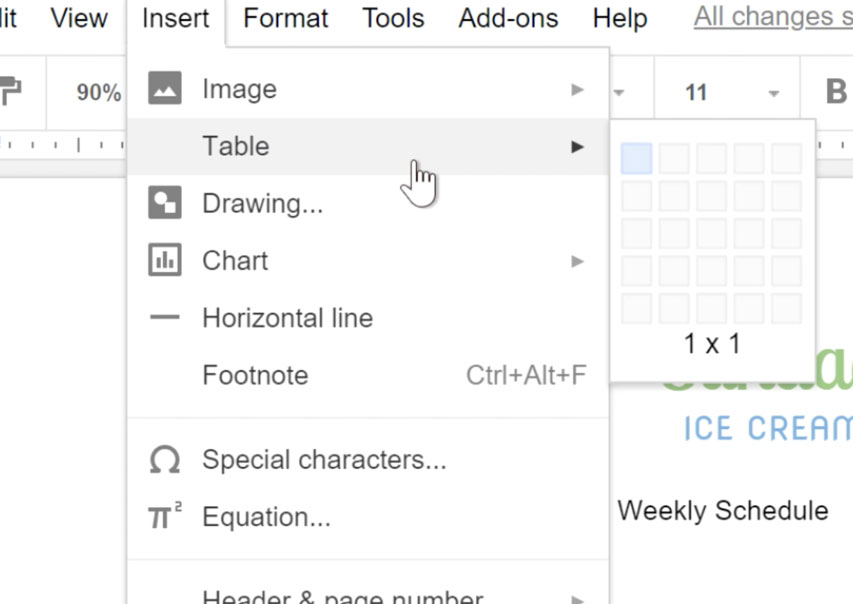Select a 1x1 table in the grid picker
This screenshot has height=604, width=853.
coord(636,159)
